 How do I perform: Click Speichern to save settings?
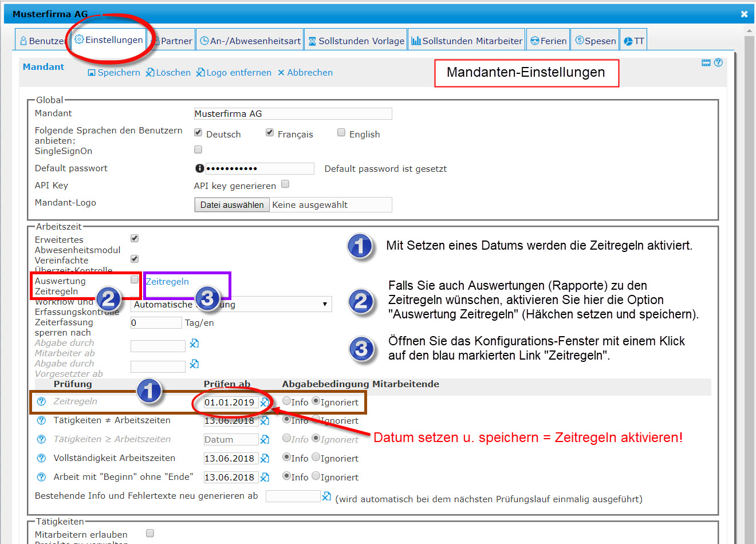tap(113, 73)
